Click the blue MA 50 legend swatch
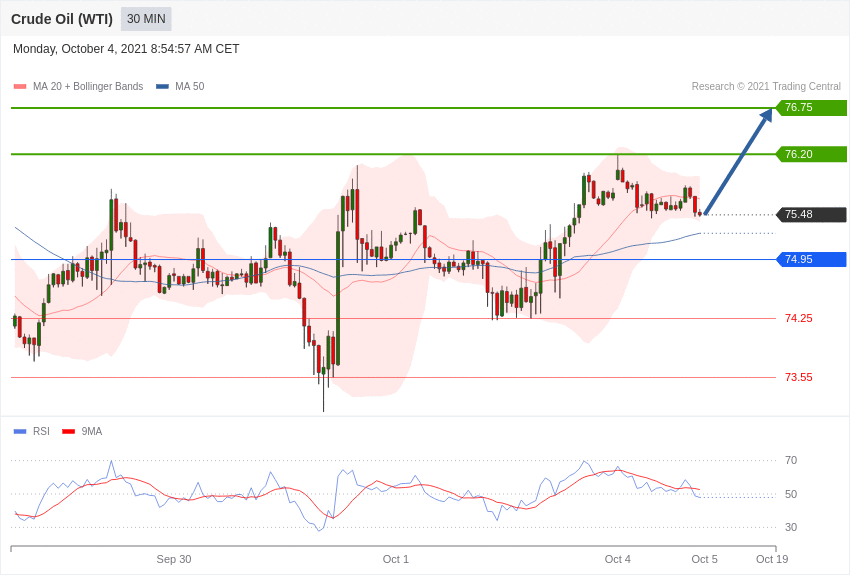The height and width of the screenshot is (576, 850). (x=162, y=87)
